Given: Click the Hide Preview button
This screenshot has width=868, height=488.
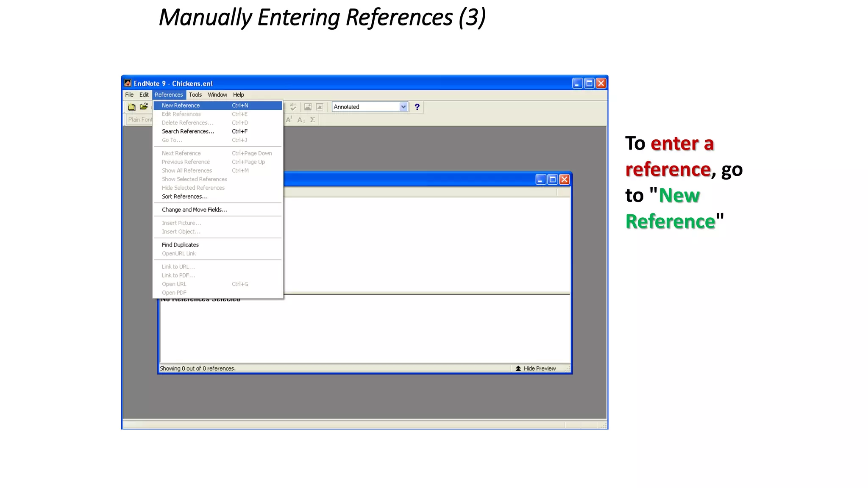Looking at the screenshot, I should 536,369.
